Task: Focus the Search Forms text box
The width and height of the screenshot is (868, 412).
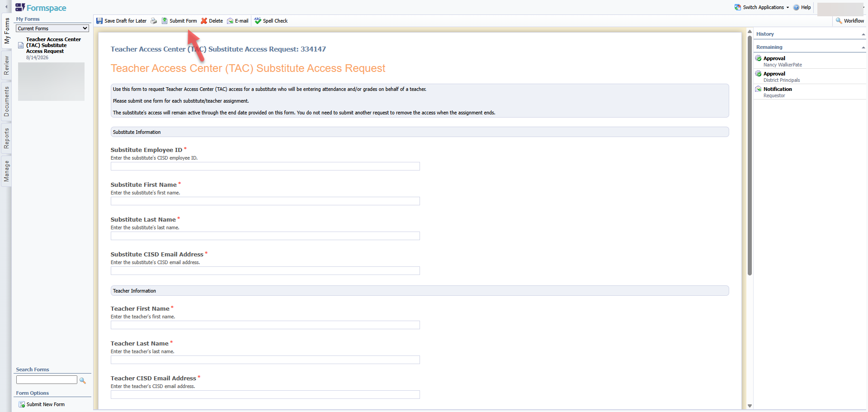Action: click(47, 380)
